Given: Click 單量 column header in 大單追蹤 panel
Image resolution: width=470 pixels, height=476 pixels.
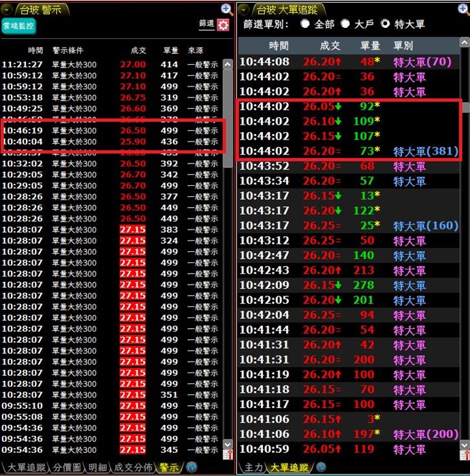Looking at the screenshot, I should [370, 46].
